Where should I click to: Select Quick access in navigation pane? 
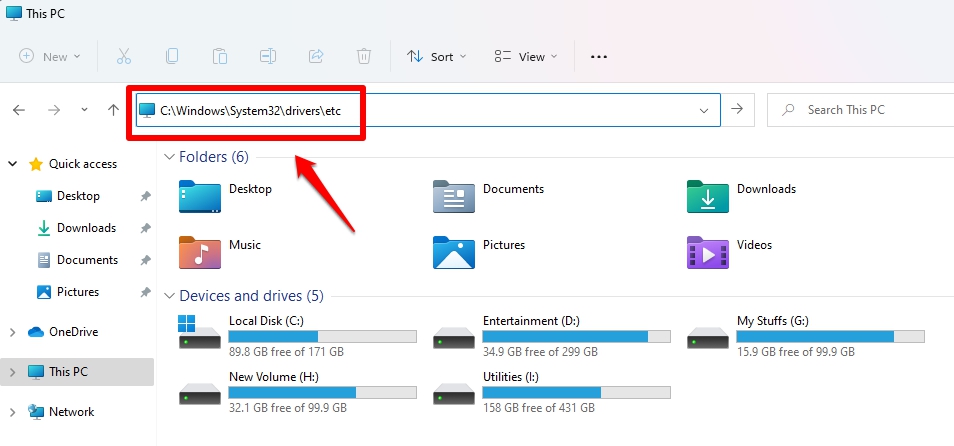point(83,164)
